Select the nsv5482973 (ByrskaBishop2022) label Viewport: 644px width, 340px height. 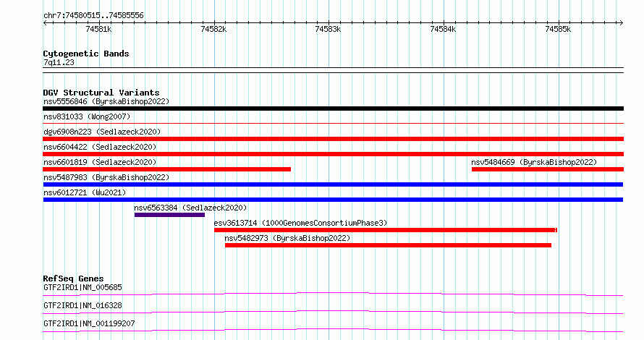pos(287,238)
